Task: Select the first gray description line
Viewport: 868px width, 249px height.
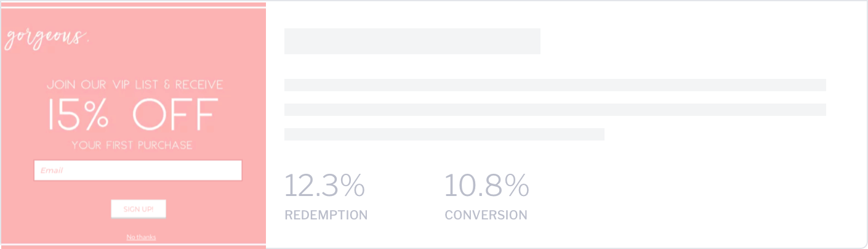Action: tap(555, 85)
